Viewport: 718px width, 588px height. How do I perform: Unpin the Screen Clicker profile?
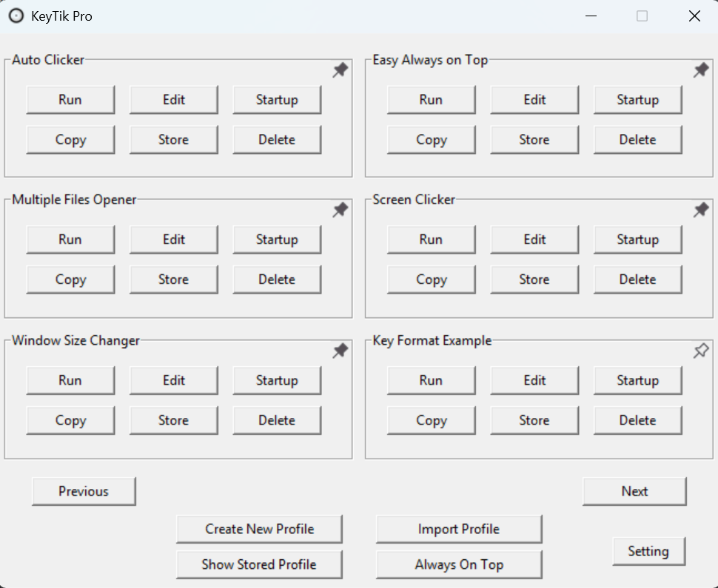point(701,209)
